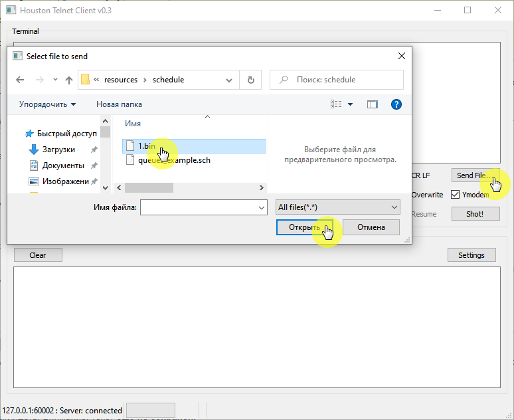Open the Упорядочить dropdown menu

(x=47, y=104)
